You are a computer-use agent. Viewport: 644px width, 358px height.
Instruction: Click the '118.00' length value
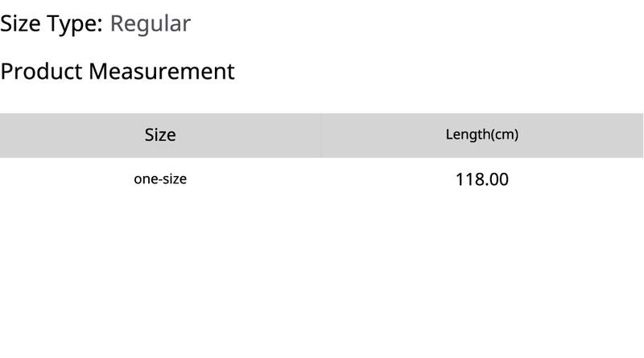point(481,179)
